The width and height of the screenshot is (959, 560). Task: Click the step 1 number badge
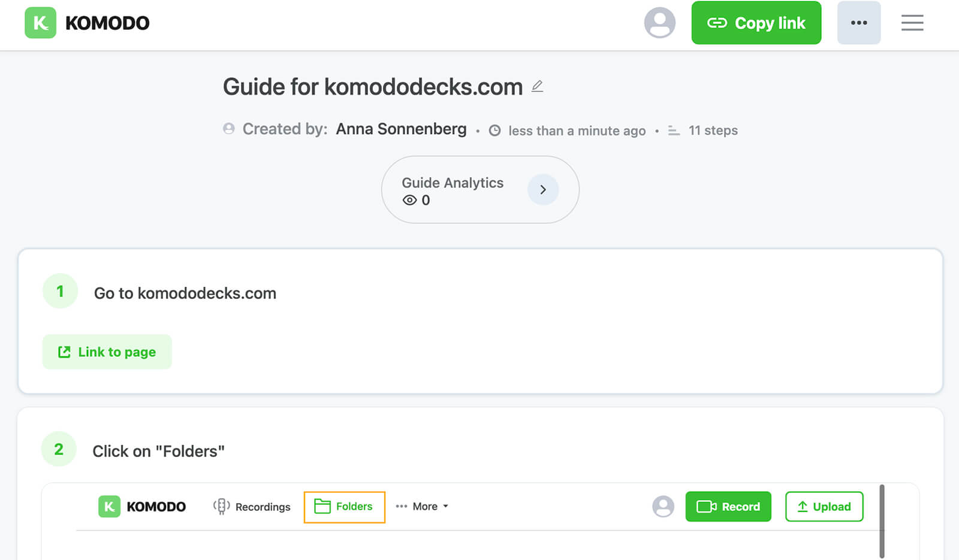[60, 291]
